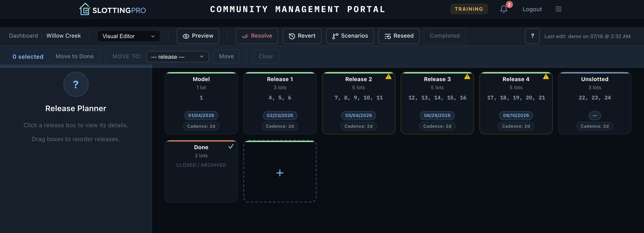The image size is (644, 233).
Task: Click Release 1 date 02/23/2026
Action: [280, 116]
